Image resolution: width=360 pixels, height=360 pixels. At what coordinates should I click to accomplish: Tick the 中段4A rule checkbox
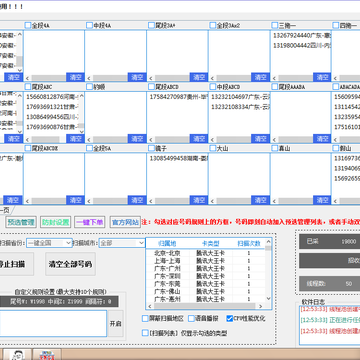[89, 25]
